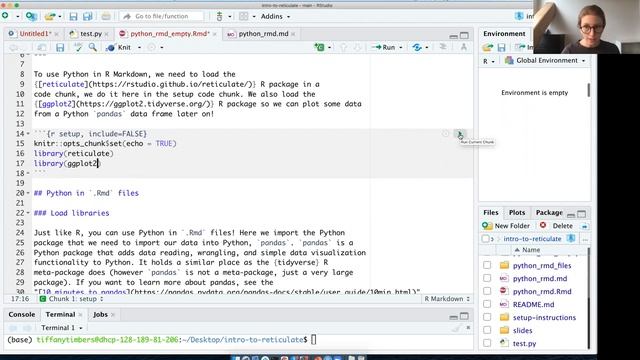The image size is (640, 360).
Task: Open the Packages tab
Action: 549,213
